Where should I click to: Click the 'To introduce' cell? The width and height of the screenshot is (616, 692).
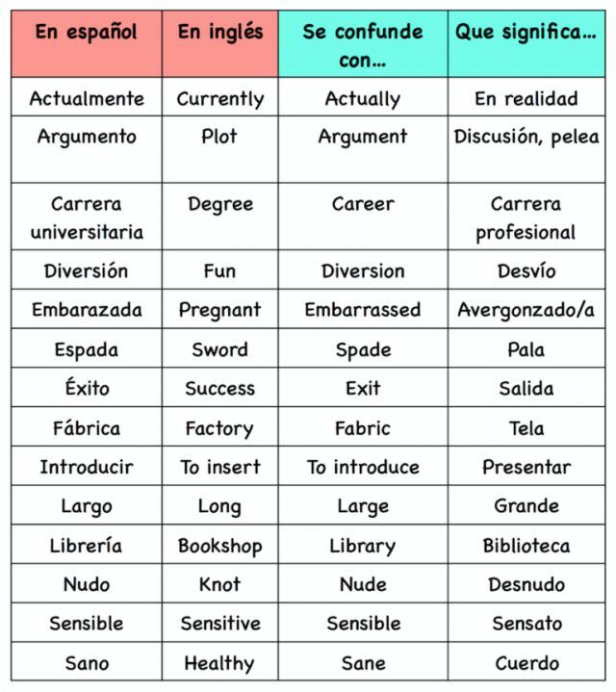point(363,468)
